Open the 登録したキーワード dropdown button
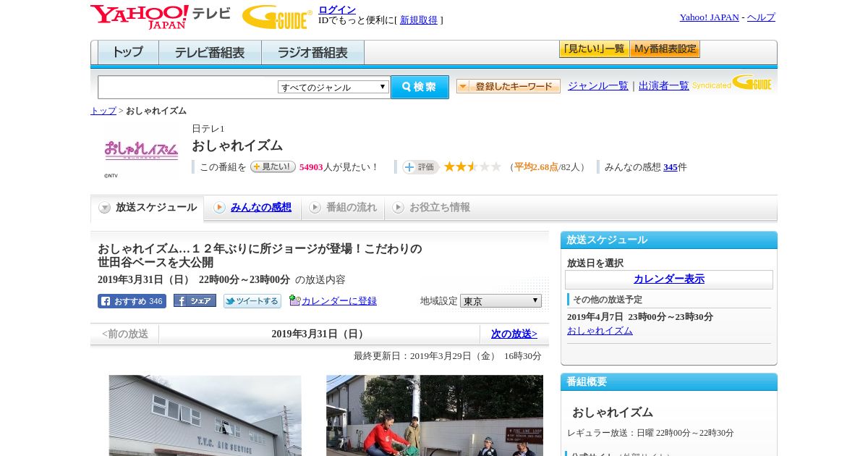 pyautogui.click(x=509, y=86)
